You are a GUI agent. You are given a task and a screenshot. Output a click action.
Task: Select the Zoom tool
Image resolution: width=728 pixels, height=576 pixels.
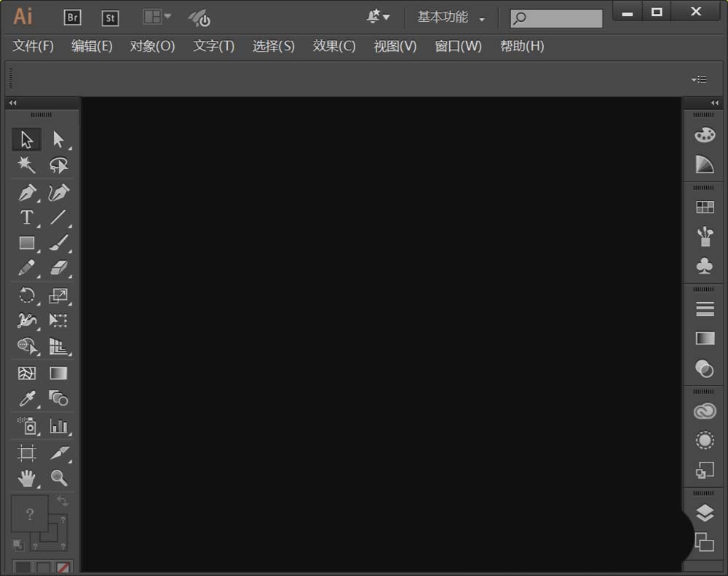pyautogui.click(x=60, y=478)
